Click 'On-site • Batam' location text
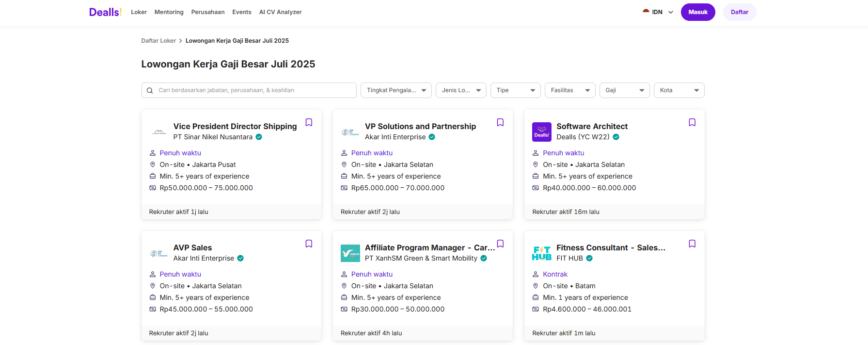Image resolution: width=868 pixels, height=345 pixels. point(569,286)
